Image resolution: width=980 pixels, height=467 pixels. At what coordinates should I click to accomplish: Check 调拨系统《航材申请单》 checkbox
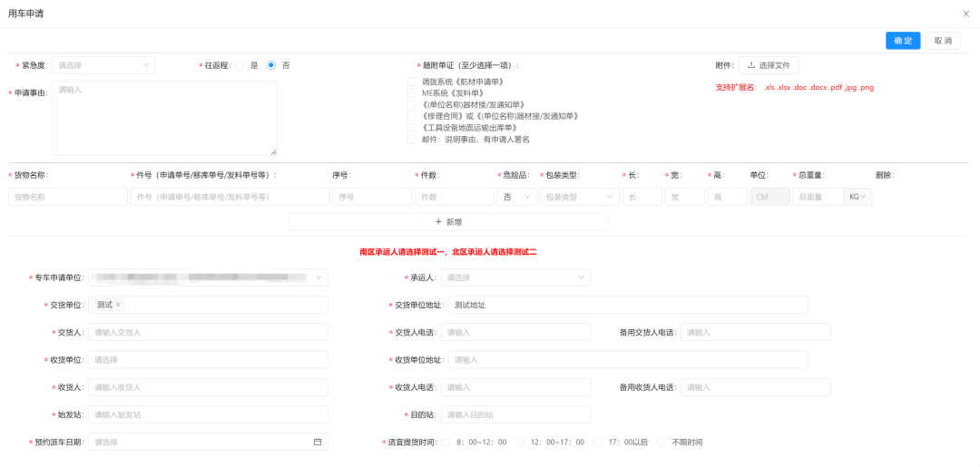click(411, 82)
